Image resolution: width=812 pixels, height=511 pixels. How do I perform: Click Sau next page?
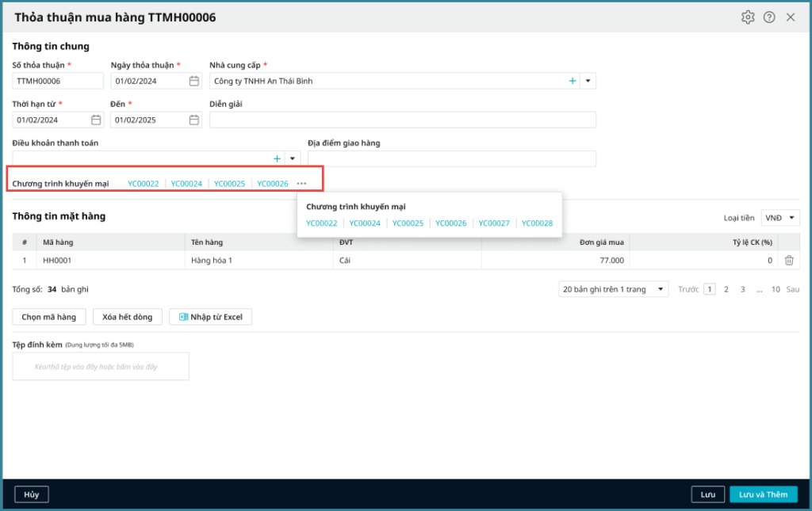point(793,289)
